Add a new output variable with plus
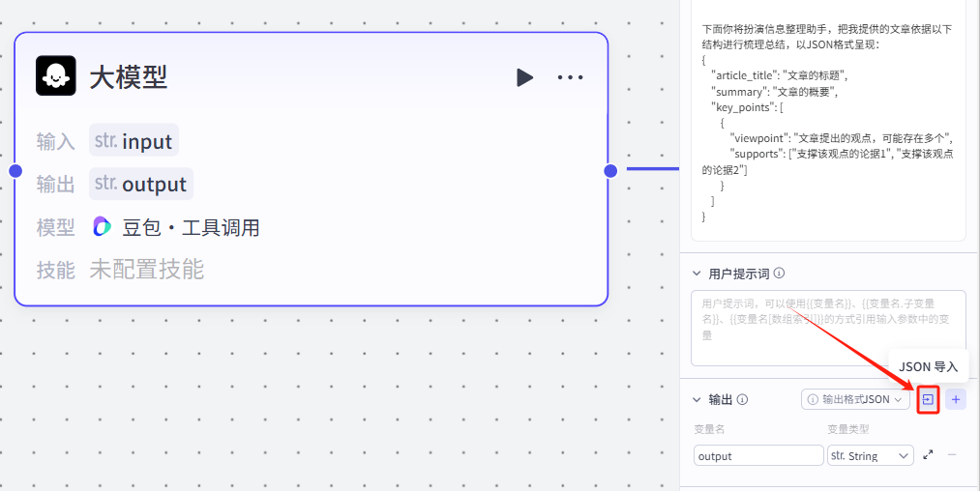Viewport: 980px width, 491px height. tap(956, 399)
